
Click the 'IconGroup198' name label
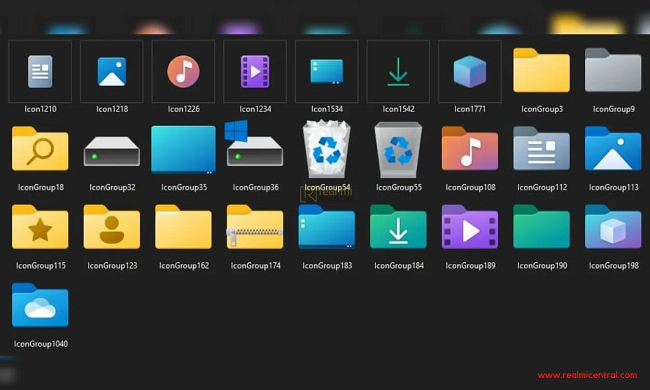[614, 266]
